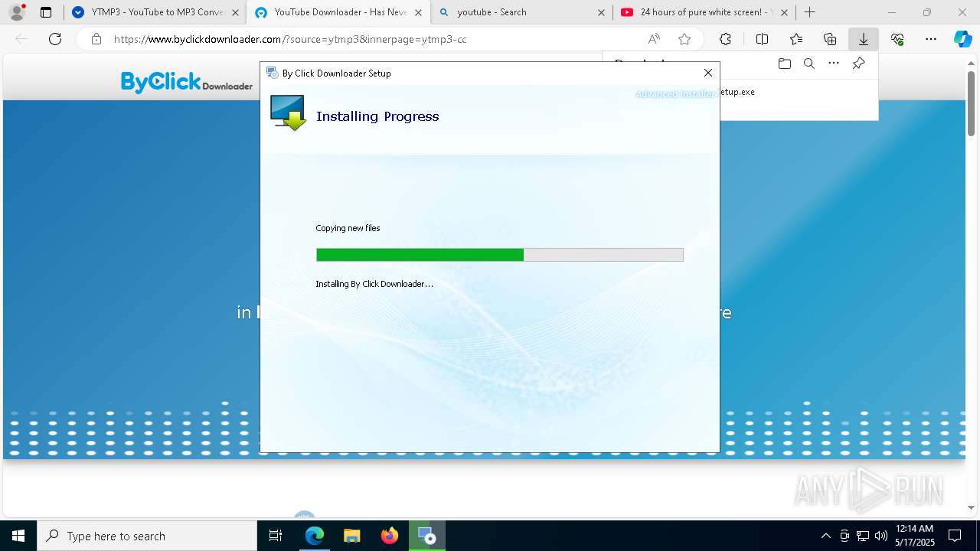This screenshot has height=551, width=980.
Task: Open downloads folder in Downloads panel
Action: tap(784, 64)
